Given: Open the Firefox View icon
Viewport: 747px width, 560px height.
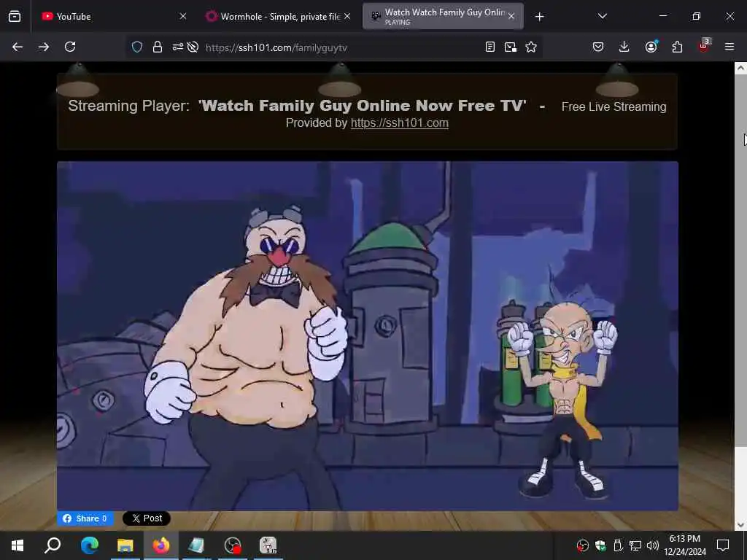Looking at the screenshot, I should pos(15,16).
